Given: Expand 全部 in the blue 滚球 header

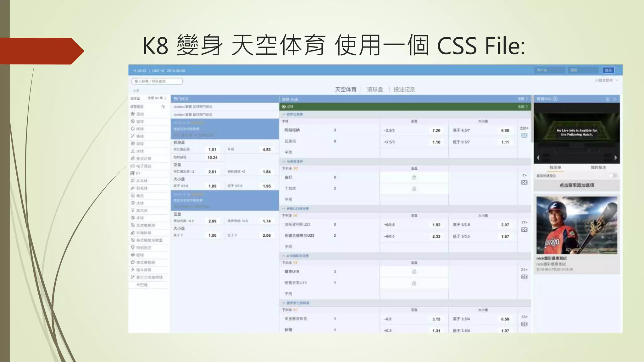Looking at the screenshot, I should (523, 99).
